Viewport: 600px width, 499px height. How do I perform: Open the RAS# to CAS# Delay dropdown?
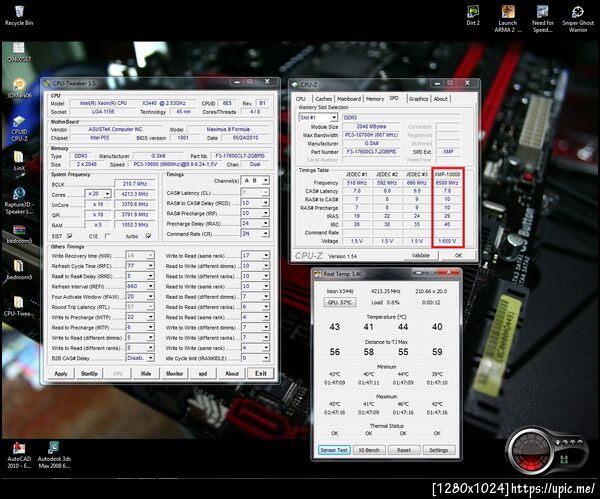pos(256,203)
